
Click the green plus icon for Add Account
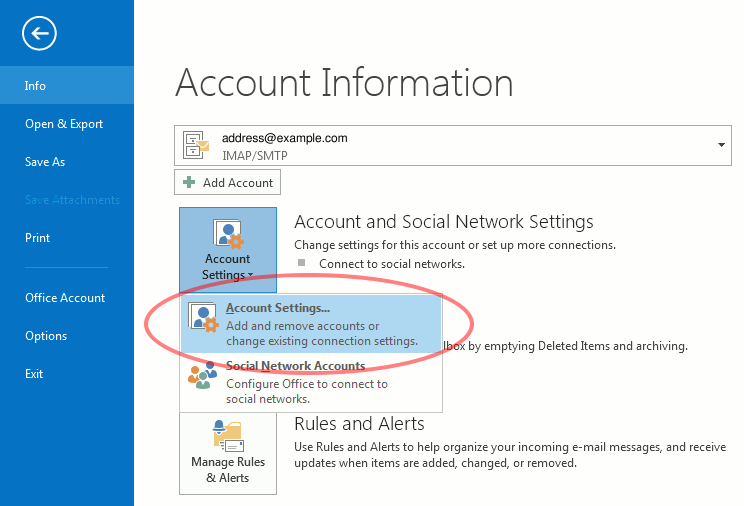pos(189,183)
